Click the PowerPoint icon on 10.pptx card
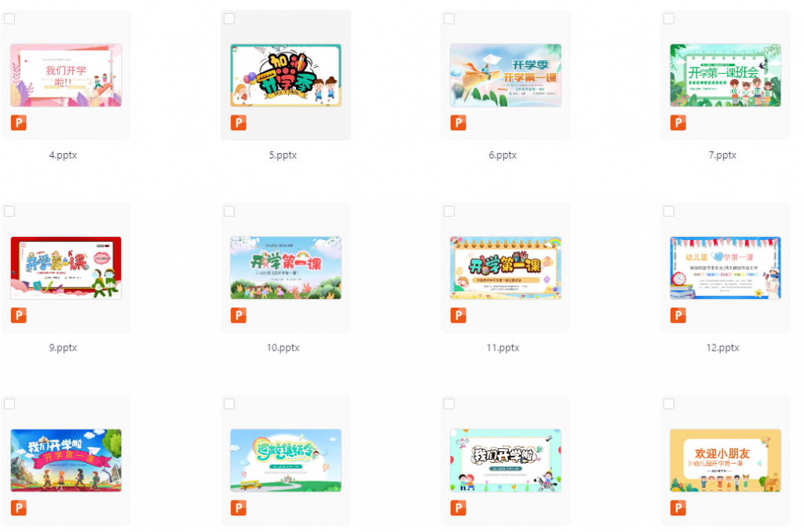The width and height of the screenshot is (804, 532). (x=239, y=315)
